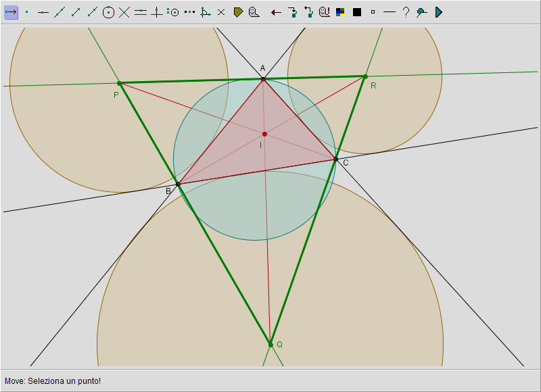Toggle the ghost with exclamation mark icon
Image resolution: width=541 pixels, height=392 pixels.
click(x=325, y=12)
